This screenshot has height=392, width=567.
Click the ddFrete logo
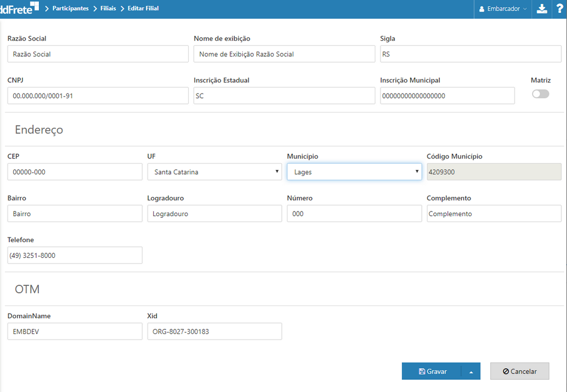point(19,8)
